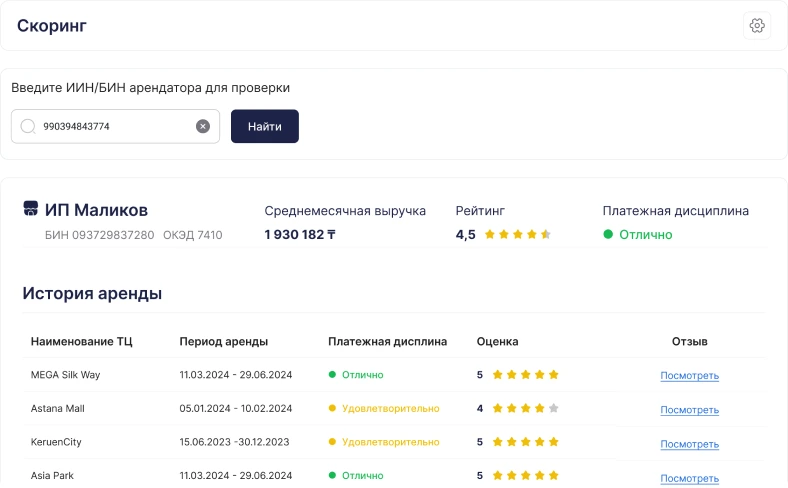Screen dimensions: 788x488
Task: Click the ОКЭД 7410 text
Action: tap(192, 235)
